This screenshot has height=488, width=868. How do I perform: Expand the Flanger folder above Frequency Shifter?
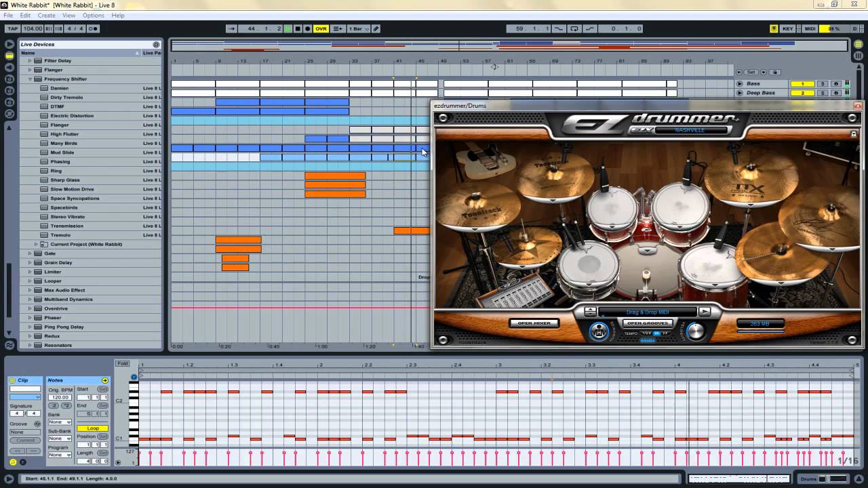(31, 70)
